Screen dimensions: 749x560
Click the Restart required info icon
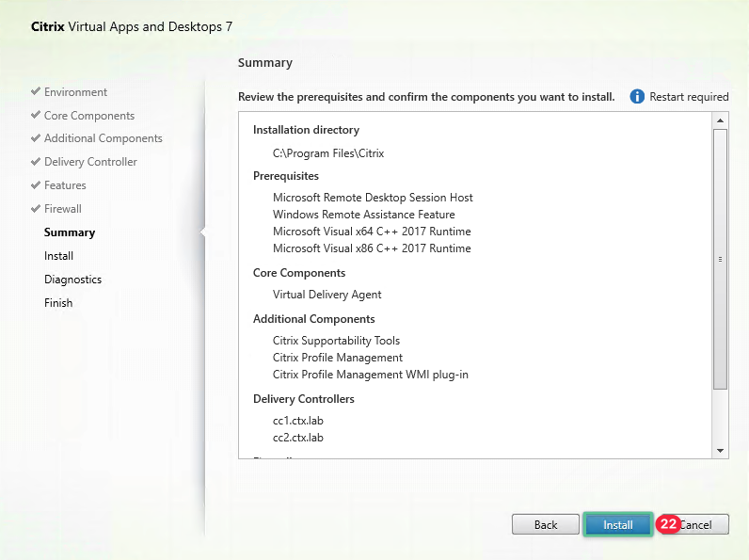pyautogui.click(x=637, y=97)
